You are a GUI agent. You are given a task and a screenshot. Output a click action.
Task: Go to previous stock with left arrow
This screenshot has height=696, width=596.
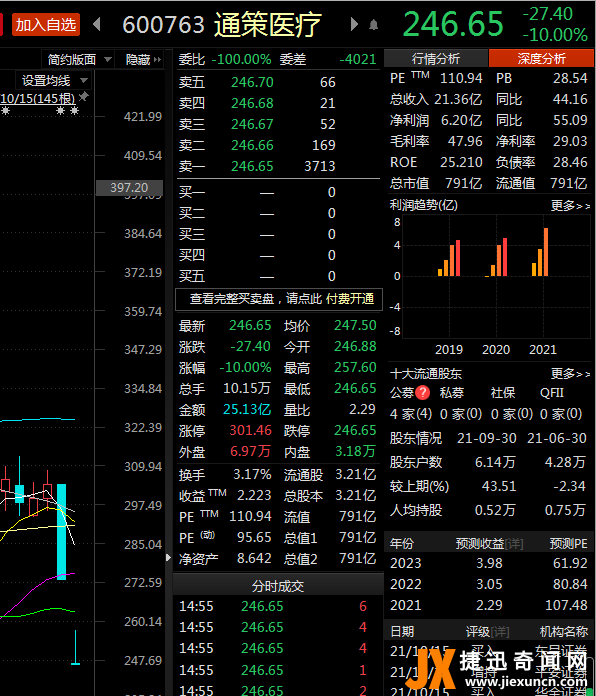pyautogui.click(x=96, y=24)
